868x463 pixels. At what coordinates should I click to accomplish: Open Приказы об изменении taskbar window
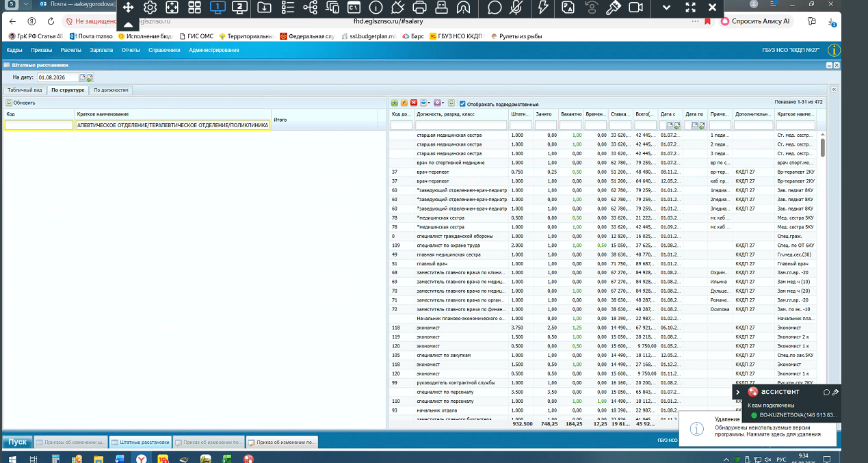pyautogui.click(x=70, y=442)
